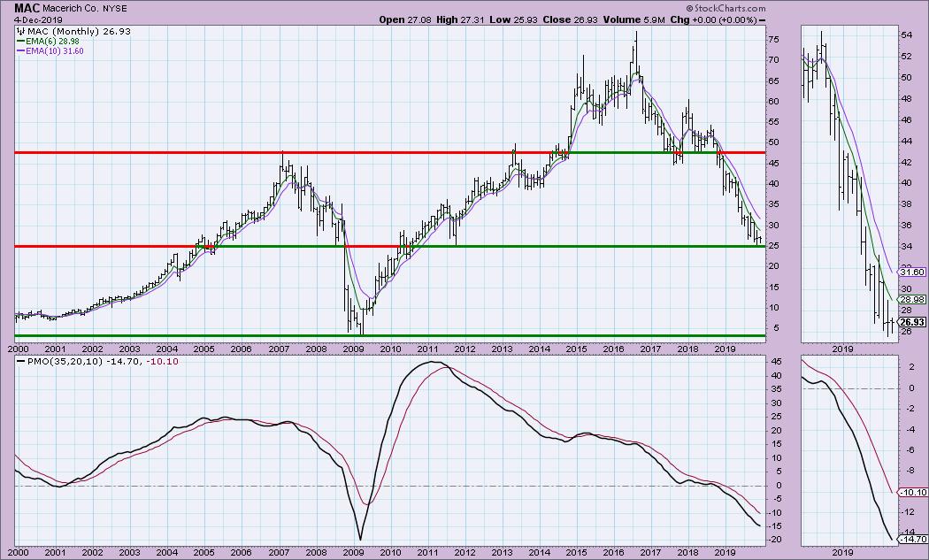Click the 2019 label under price zoom panel
Image resolution: width=929 pixels, height=560 pixels.
point(842,349)
